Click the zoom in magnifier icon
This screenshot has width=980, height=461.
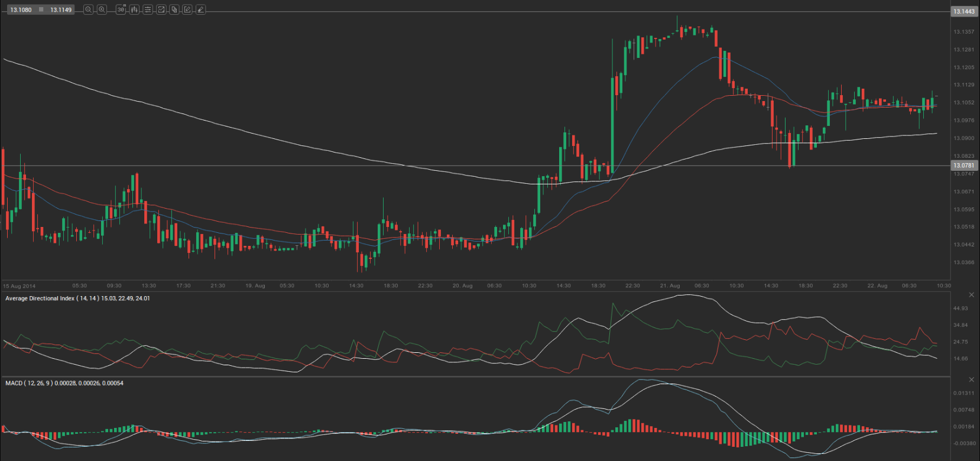[x=102, y=9]
